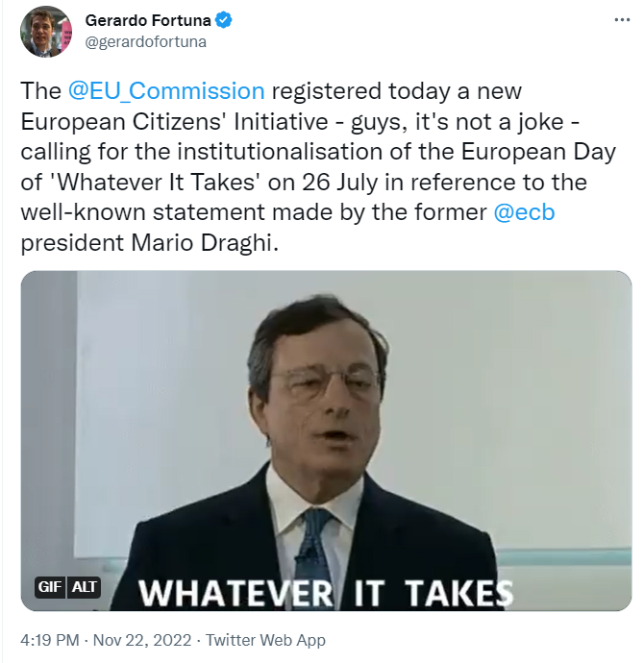Click the 4:19 PM timestamp
644x663 pixels.
tap(50, 640)
